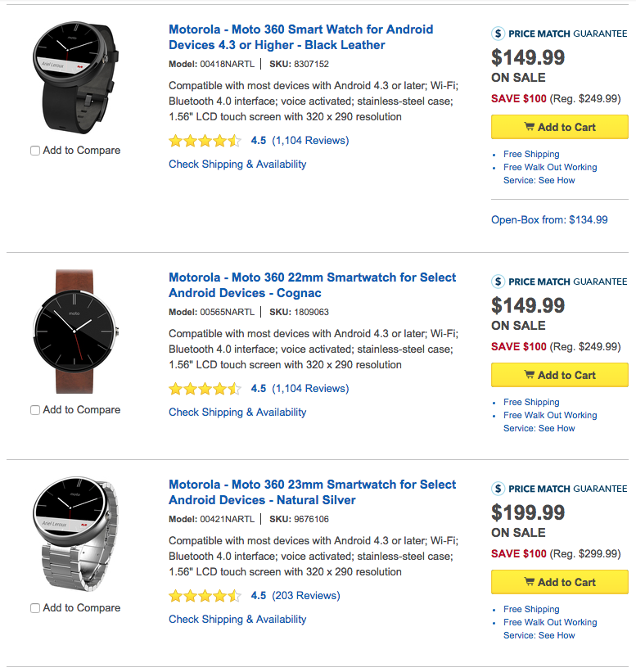This screenshot has height=672, width=636.
Task: Click the Price Match dollar icon beside the Cognac smartwatch price
Action: pos(498,282)
